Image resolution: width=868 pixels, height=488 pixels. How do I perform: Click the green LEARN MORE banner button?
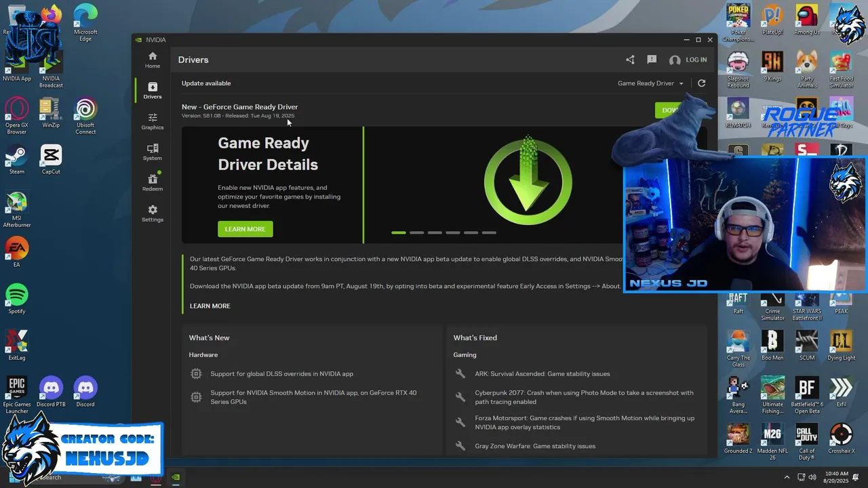click(245, 229)
